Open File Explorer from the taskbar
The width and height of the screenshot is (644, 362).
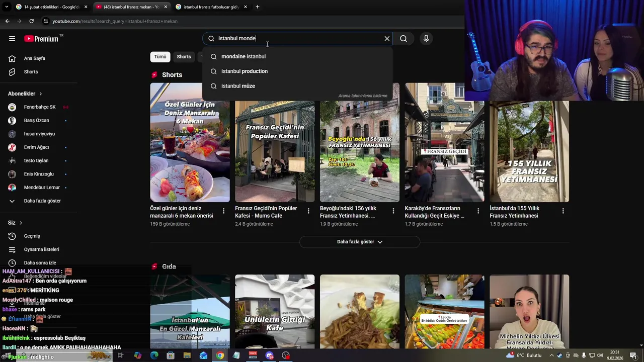click(187, 355)
